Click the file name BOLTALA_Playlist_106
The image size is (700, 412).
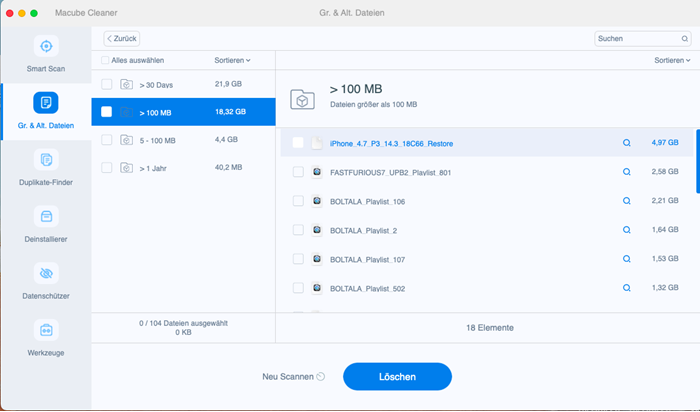coord(367,202)
